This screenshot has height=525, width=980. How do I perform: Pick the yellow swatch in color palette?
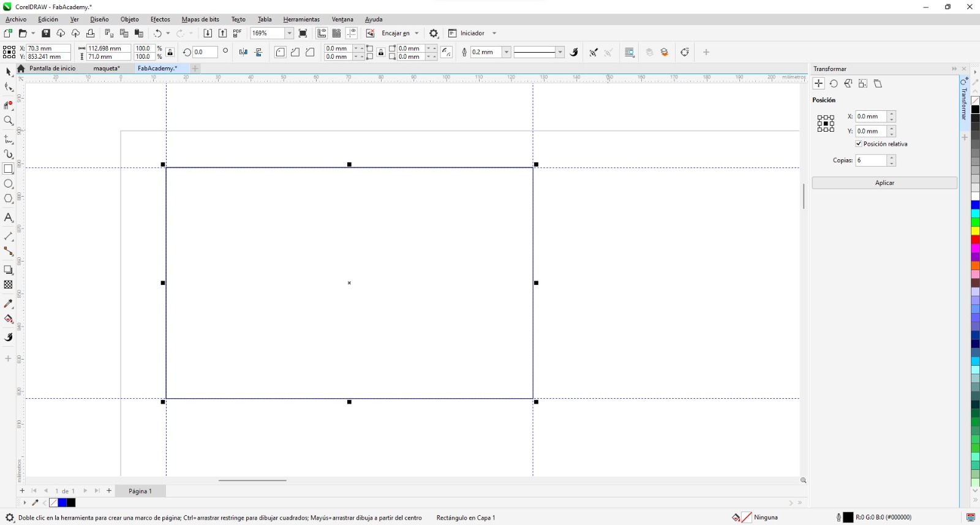coord(975,230)
